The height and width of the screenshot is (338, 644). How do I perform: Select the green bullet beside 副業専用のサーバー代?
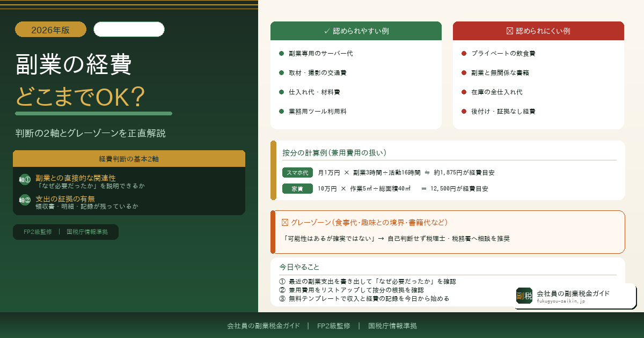pos(280,53)
